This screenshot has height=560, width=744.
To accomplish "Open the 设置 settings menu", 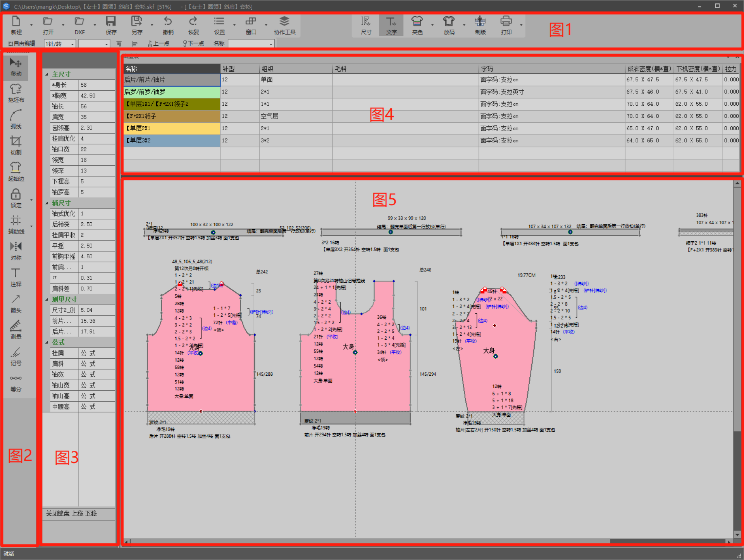I will [219, 26].
